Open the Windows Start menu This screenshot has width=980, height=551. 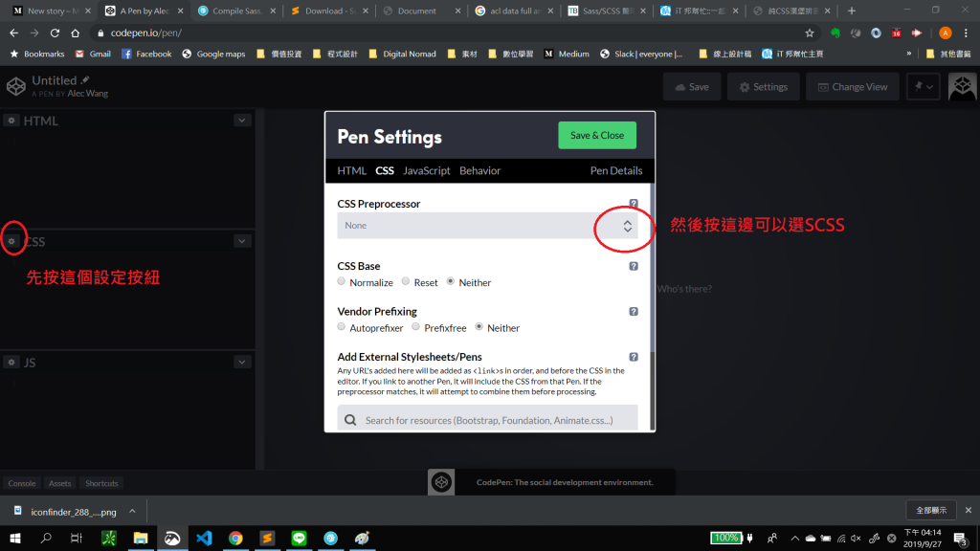(15, 538)
